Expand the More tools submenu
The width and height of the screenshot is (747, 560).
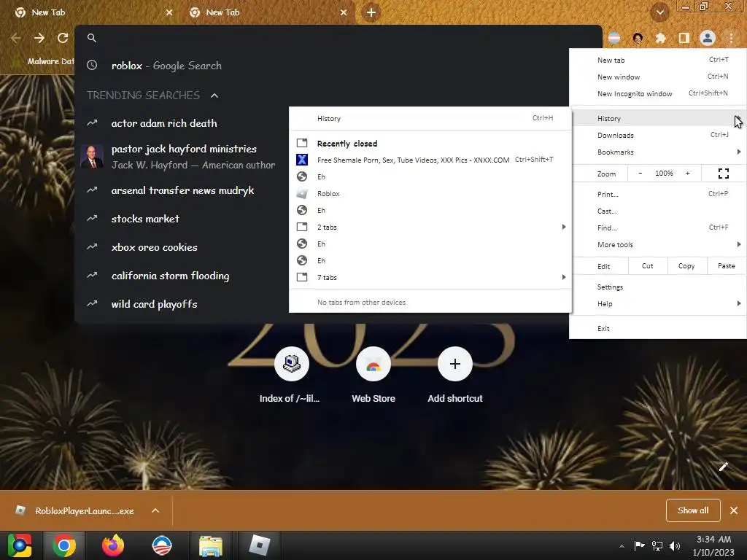(x=658, y=245)
